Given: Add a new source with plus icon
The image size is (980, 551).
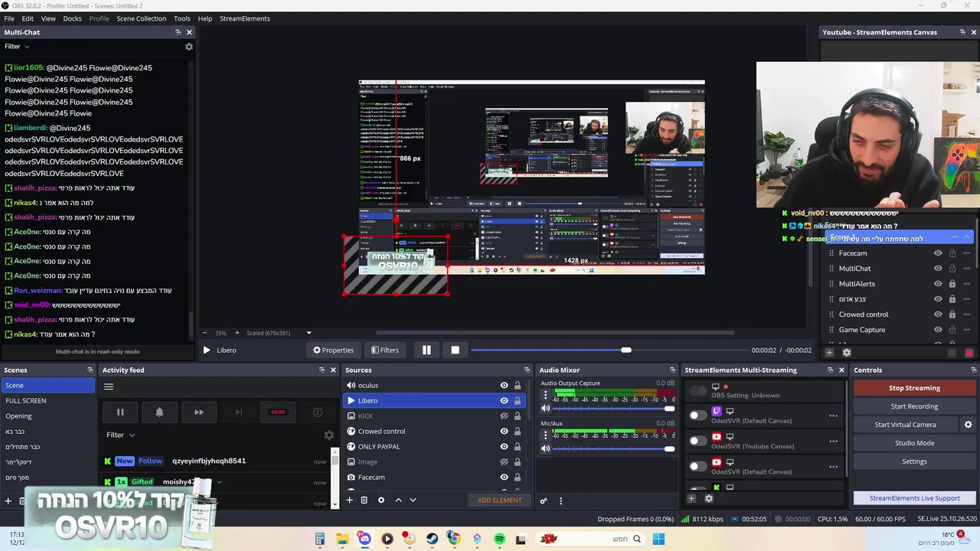Looking at the screenshot, I should pyautogui.click(x=349, y=500).
